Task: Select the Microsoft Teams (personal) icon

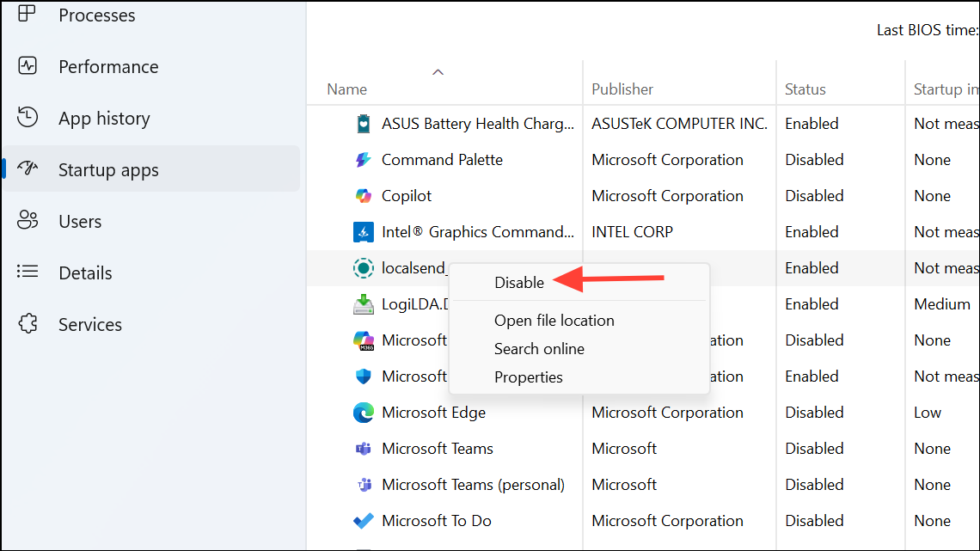Action: [363, 485]
